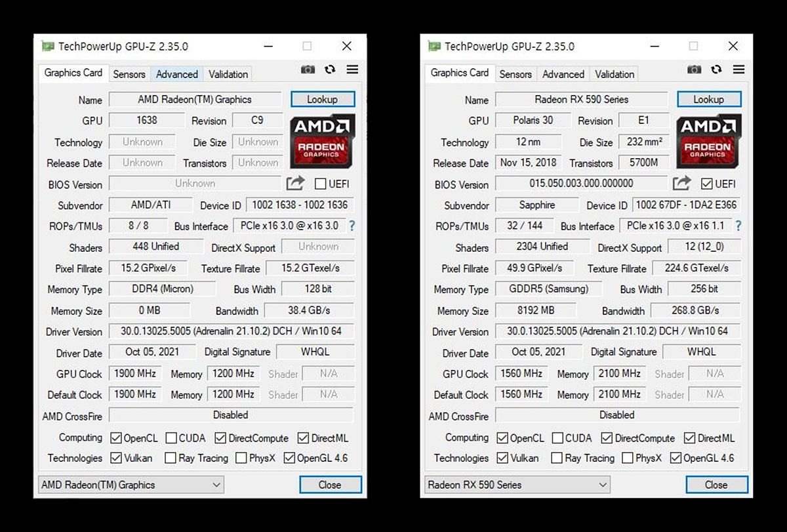The width and height of the screenshot is (787, 532).
Task: Toggle OpenGL 4.6 checkbox in left GPU-Z window
Action: tap(289, 458)
